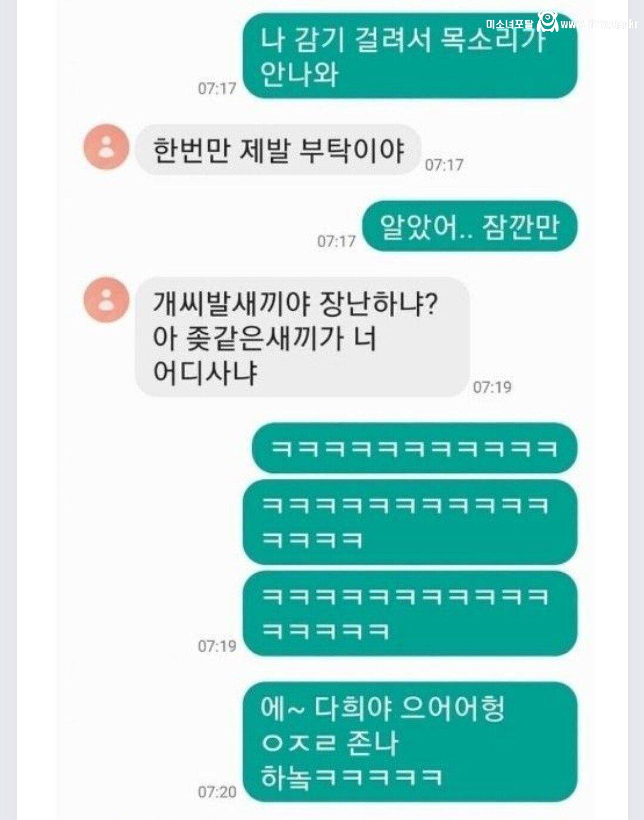Select the '에~ 다희야 으어어헝' message bubble

(x=410, y=742)
